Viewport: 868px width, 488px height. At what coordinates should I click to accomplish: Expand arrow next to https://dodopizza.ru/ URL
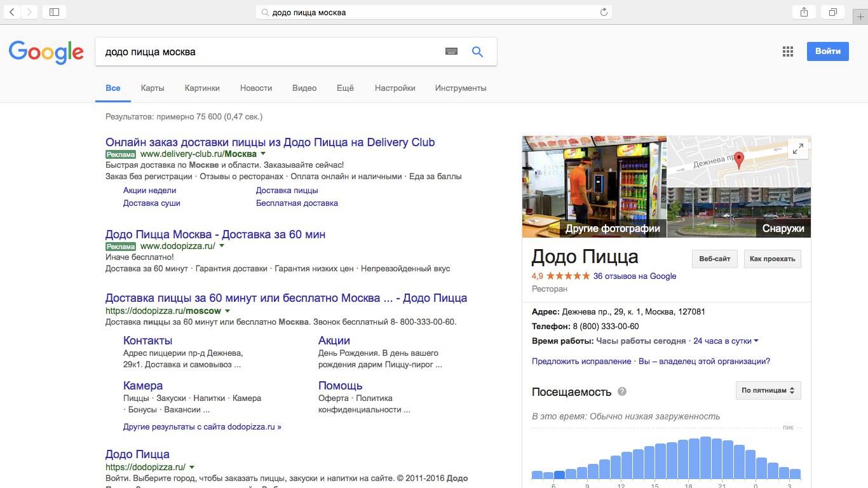[192, 467]
